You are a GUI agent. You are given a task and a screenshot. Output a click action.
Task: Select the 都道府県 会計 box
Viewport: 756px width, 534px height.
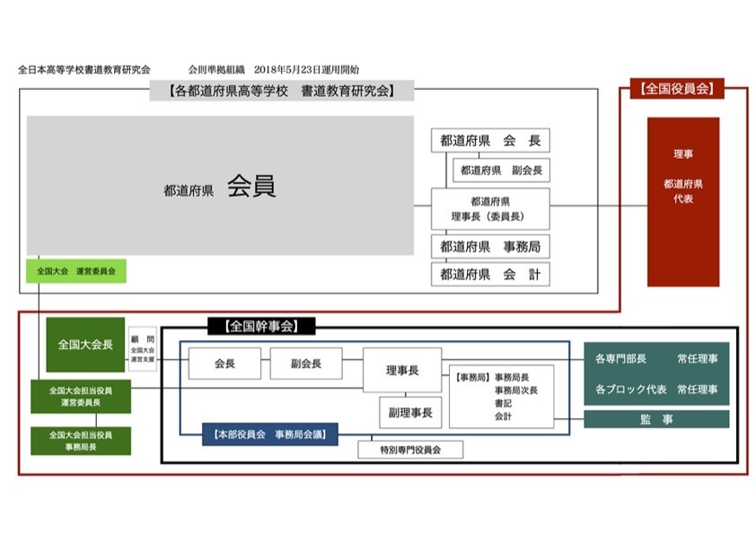490,275
